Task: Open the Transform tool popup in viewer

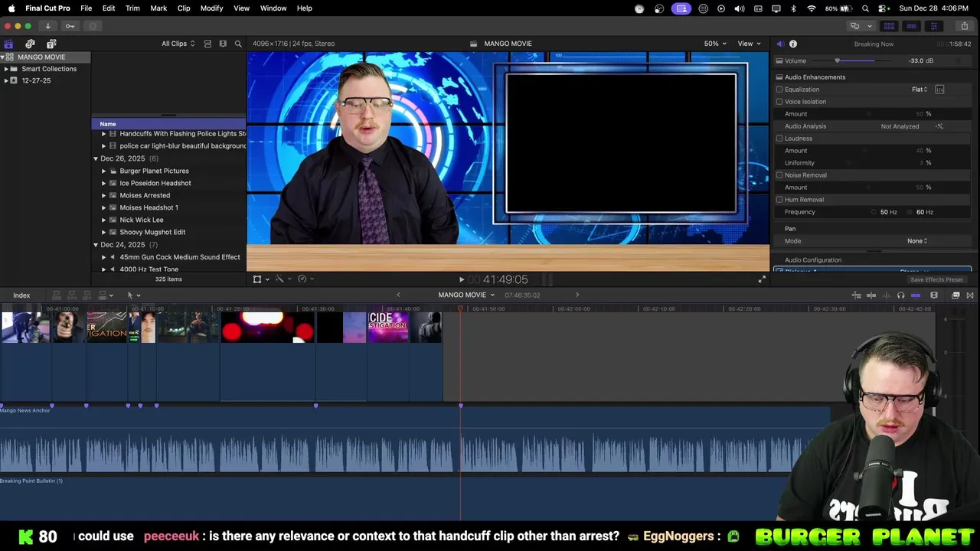Action: 261,279
